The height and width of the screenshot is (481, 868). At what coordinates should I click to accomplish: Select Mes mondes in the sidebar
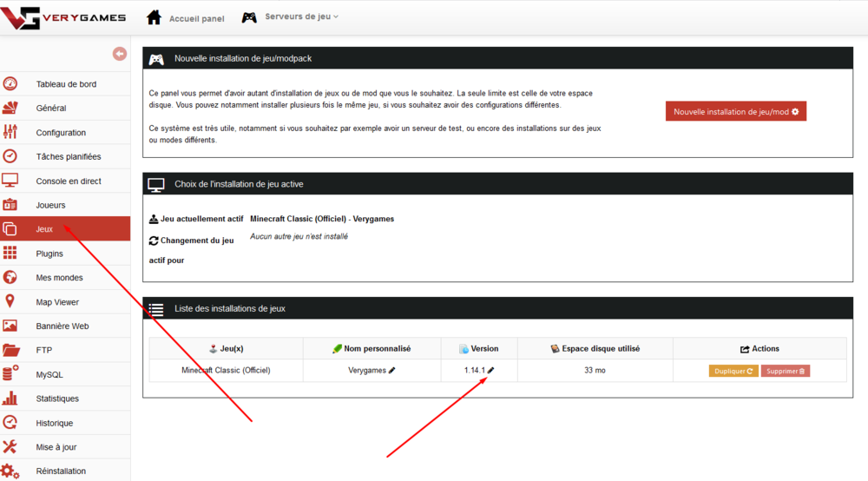click(x=59, y=278)
